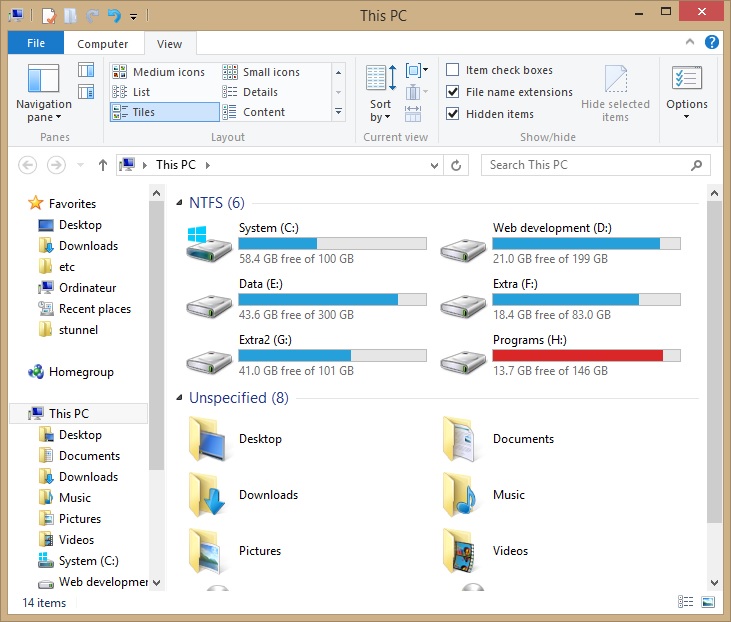Toggle File name extensions checkbox
This screenshot has width=731, height=622.
pyautogui.click(x=453, y=92)
